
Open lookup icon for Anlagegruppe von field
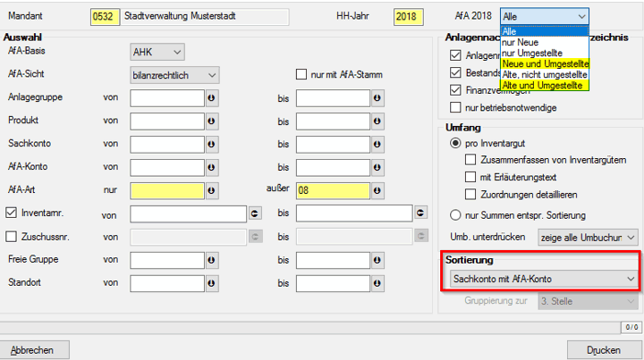(212, 97)
